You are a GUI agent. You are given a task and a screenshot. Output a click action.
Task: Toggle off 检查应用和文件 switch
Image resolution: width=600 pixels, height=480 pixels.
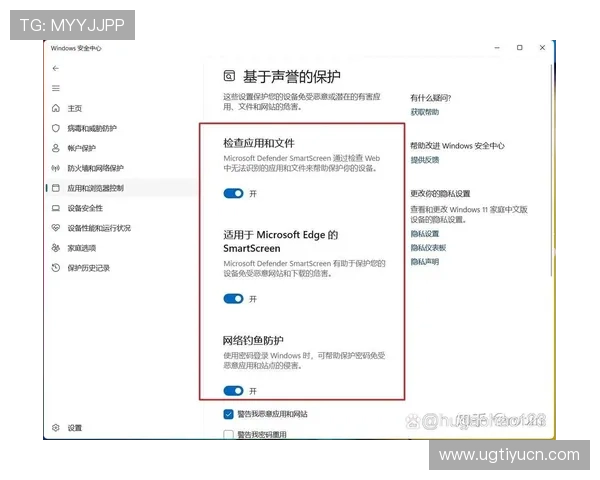(x=233, y=194)
